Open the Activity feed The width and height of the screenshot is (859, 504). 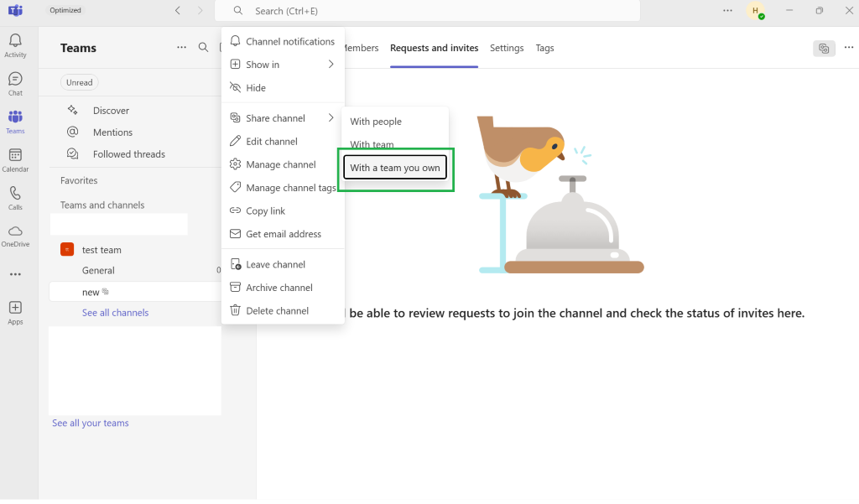[x=15, y=45]
